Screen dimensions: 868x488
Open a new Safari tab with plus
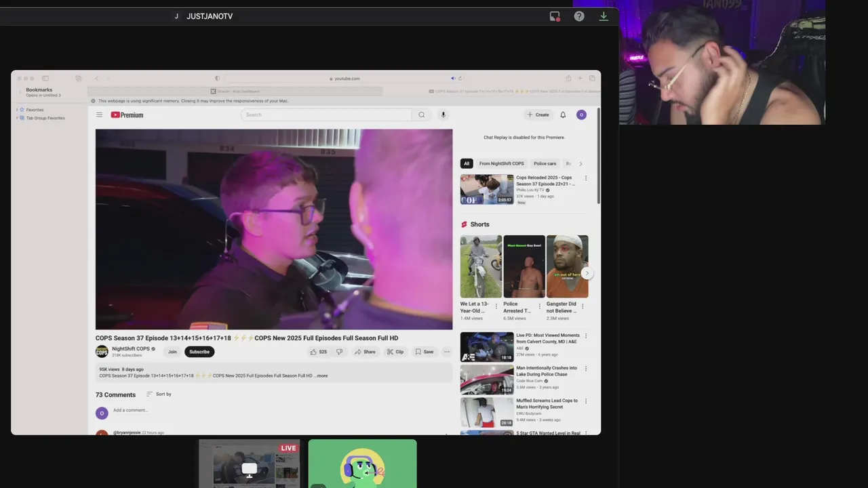580,79
